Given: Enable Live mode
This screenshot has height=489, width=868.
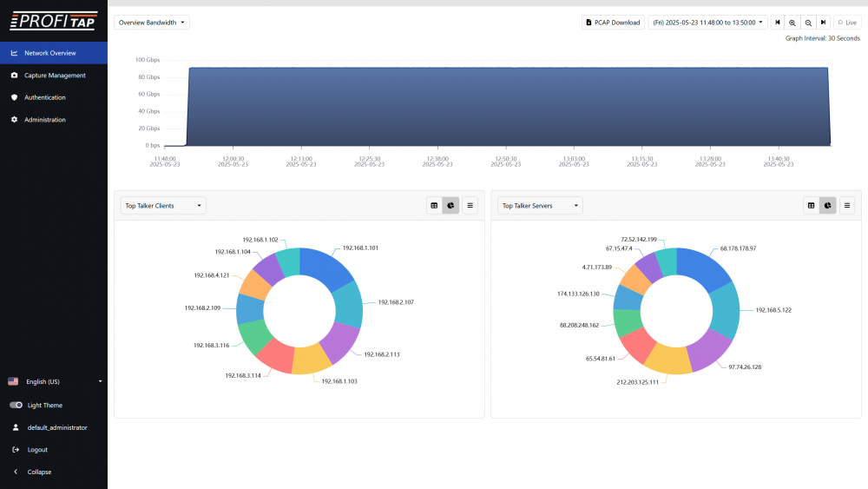Looking at the screenshot, I should tap(847, 23).
